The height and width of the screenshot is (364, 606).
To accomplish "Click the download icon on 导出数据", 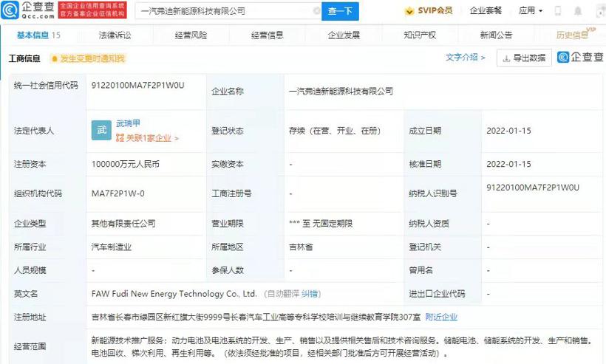I will click(x=506, y=58).
